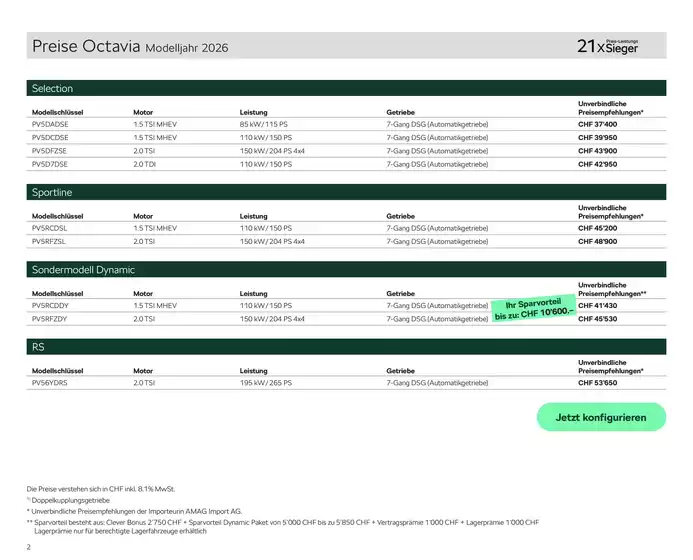Click 85 kW / 115 PS cell
This screenshot has height=560, width=693.
pos(263,124)
